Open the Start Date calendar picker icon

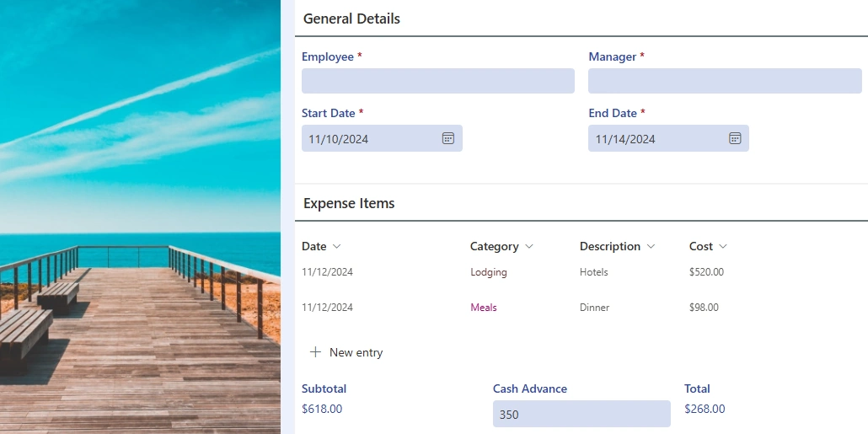point(448,138)
